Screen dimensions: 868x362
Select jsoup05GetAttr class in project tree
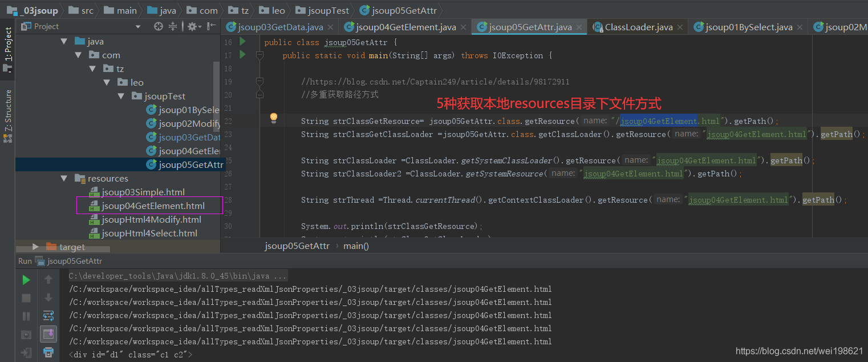point(185,164)
